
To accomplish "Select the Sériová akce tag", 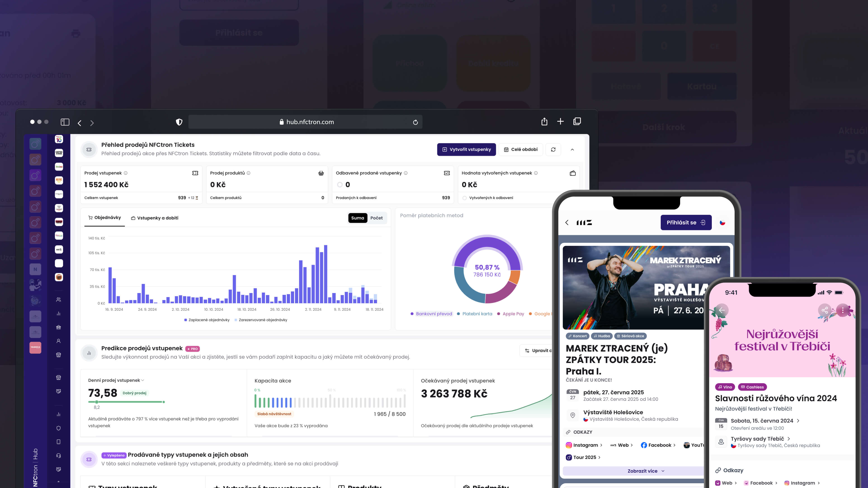I will pyautogui.click(x=630, y=336).
